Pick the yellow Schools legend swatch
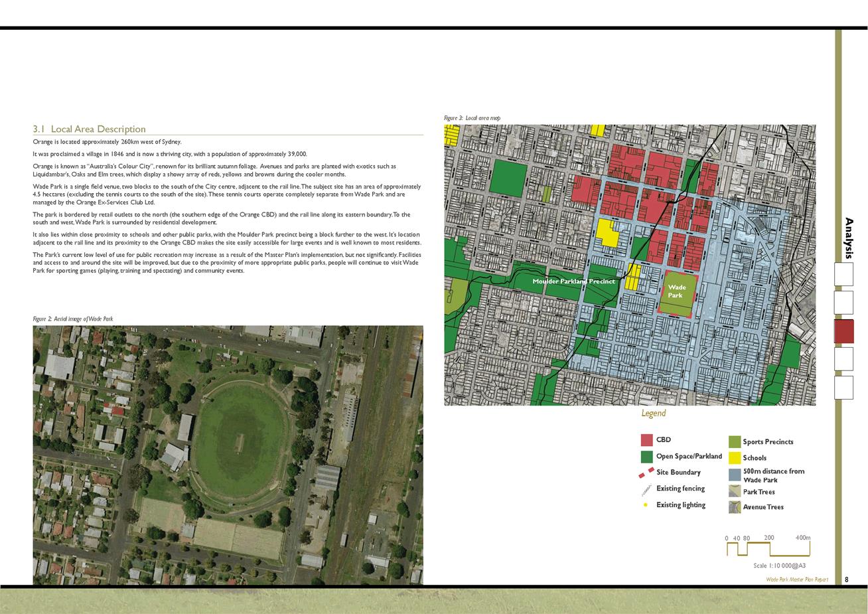Image resolution: width=868 pixels, height=614 pixels. pos(734,457)
